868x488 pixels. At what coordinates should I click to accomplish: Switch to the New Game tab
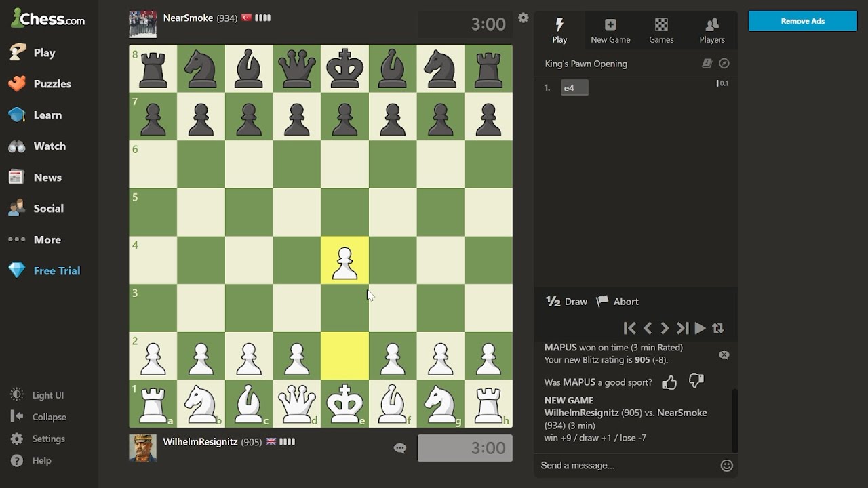click(x=610, y=30)
